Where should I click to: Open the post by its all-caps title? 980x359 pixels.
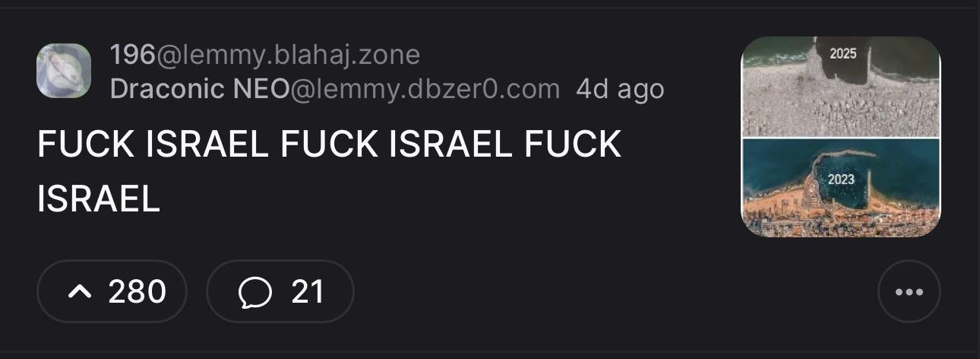(x=330, y=171)
